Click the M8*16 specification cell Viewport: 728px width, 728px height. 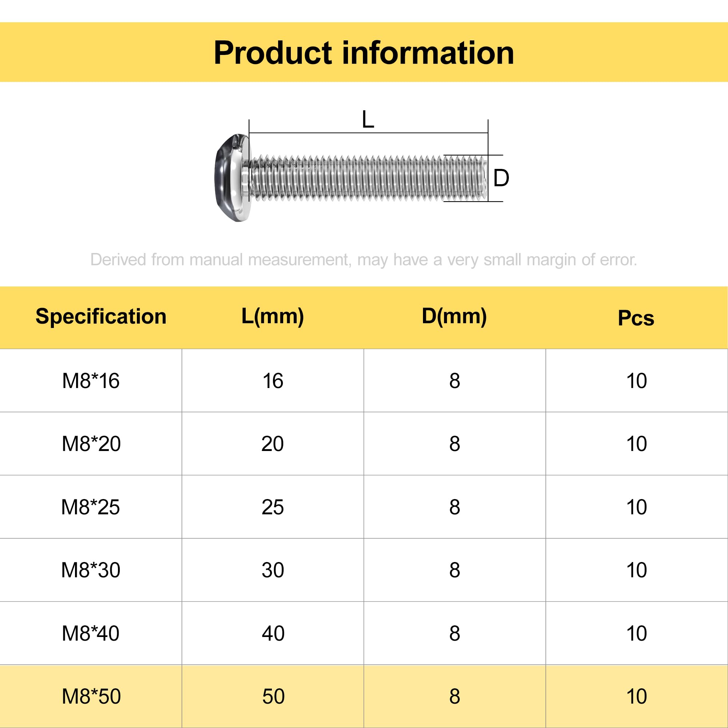click(x=91, y=381)
